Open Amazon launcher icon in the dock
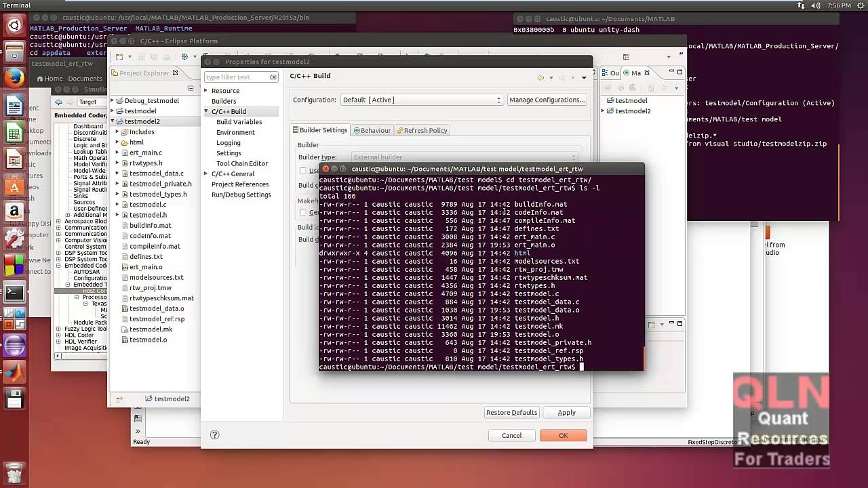 click(x=14, y=212)
